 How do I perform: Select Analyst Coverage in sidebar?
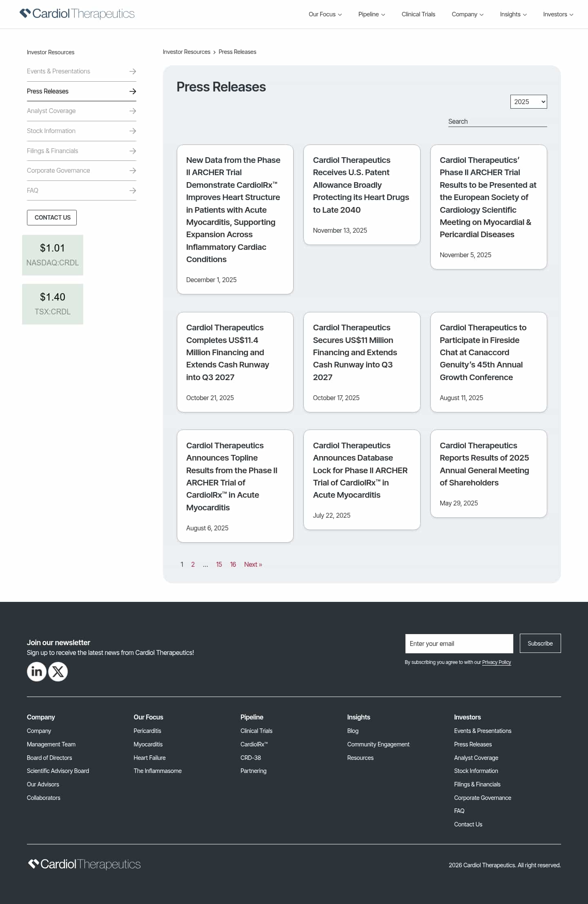(51, 111)
